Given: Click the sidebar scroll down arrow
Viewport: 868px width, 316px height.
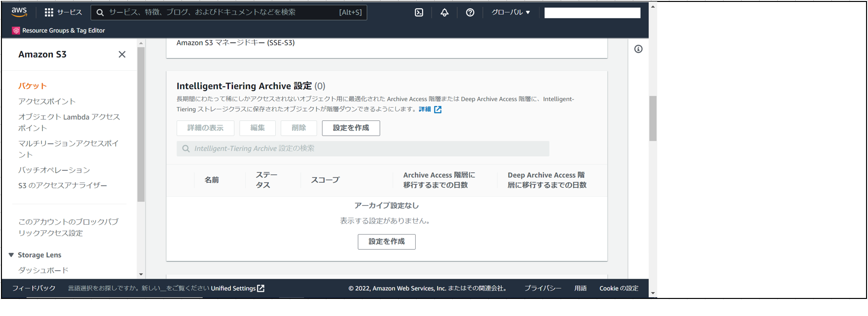Looking at the screenshot, I should tap(141, 275).
